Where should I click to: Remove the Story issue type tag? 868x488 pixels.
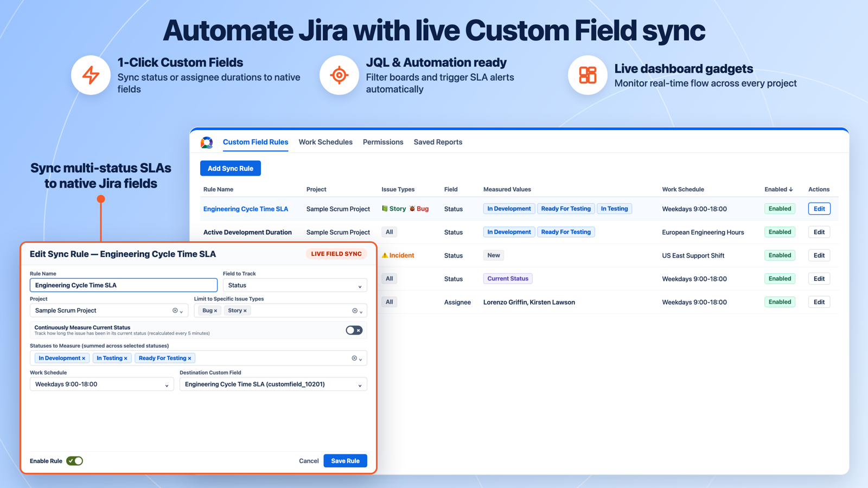(x=245, y=311)
